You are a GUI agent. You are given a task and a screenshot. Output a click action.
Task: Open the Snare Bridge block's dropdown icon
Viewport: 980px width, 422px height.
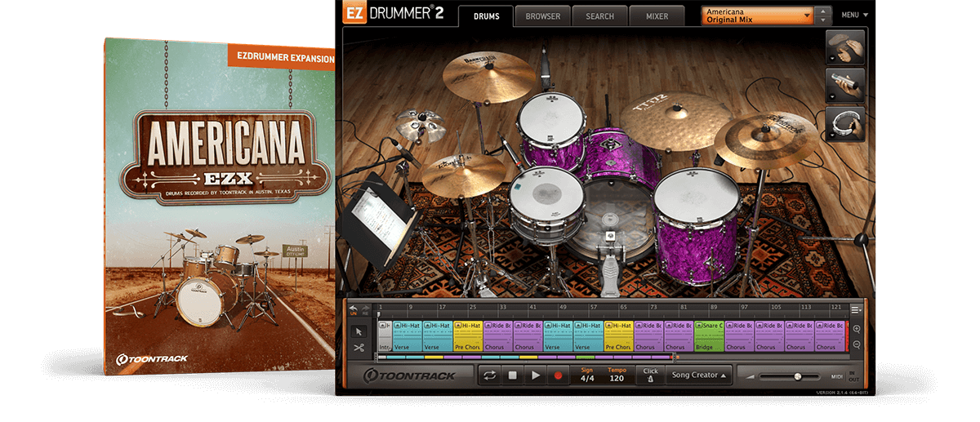coord(699,326)
